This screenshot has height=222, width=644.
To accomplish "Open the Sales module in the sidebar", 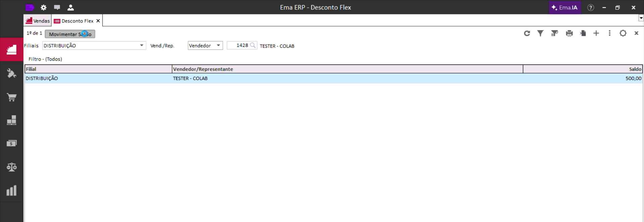I will [x=12, y=50].
